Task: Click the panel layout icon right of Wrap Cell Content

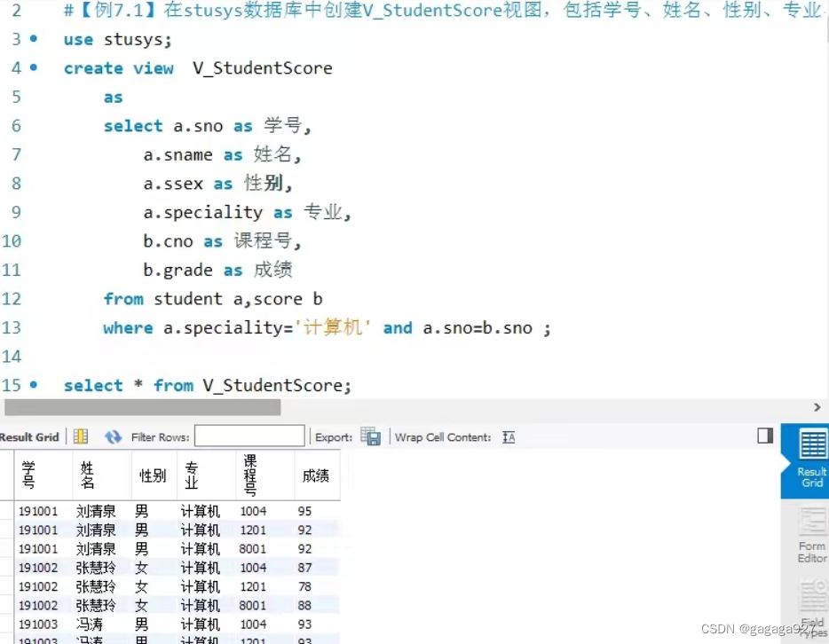Action: pos(764,434)
